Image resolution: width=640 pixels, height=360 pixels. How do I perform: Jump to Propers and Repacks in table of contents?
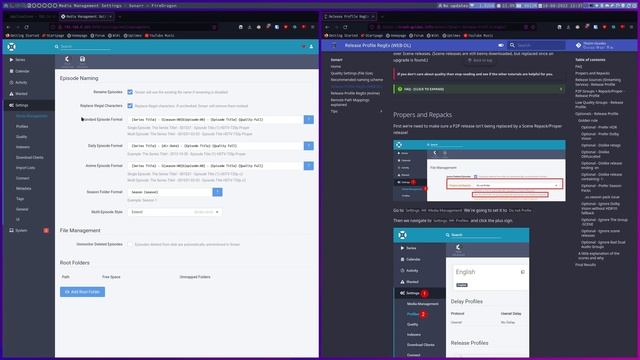pyautogui.click(x=592, y=73)
